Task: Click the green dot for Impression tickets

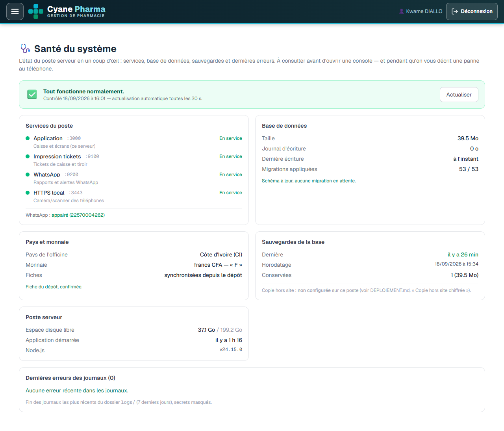Action: coord(28,156)
